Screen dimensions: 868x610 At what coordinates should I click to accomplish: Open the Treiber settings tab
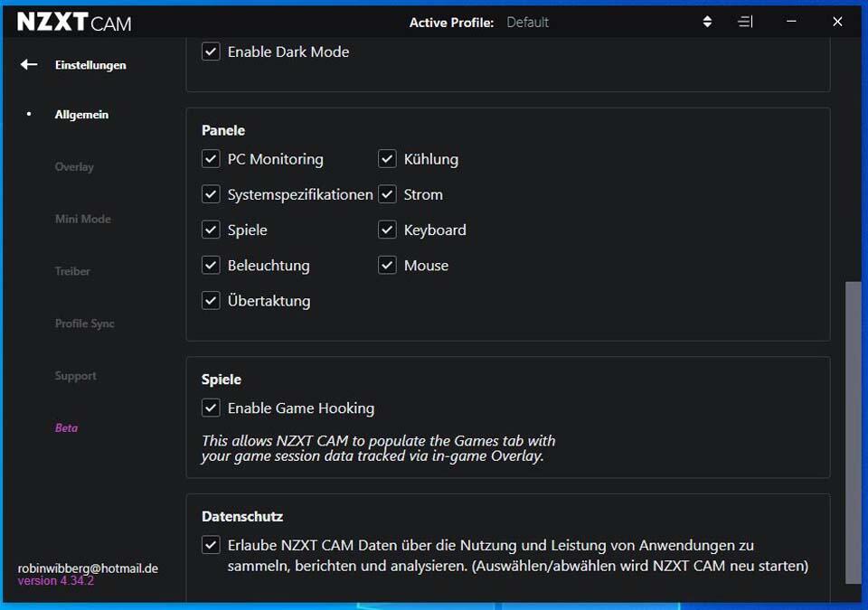(72, 271)
